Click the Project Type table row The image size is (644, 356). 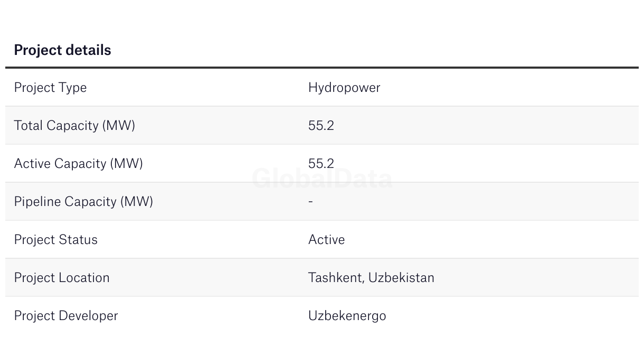[x=322, y=88]
